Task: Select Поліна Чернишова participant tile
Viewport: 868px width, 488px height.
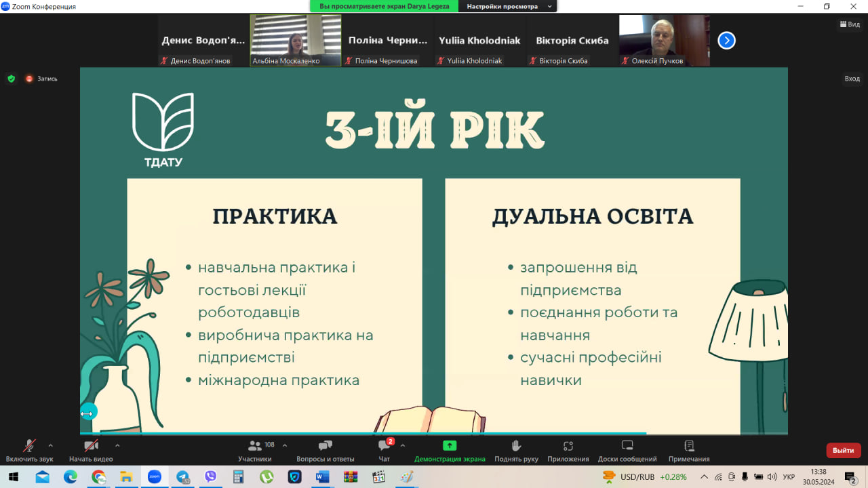Action: 388,40
